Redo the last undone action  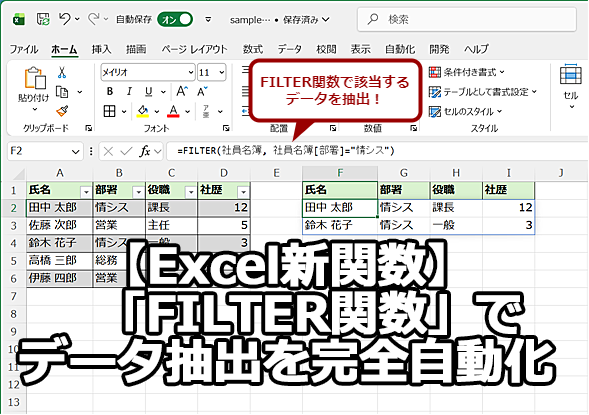93,19
